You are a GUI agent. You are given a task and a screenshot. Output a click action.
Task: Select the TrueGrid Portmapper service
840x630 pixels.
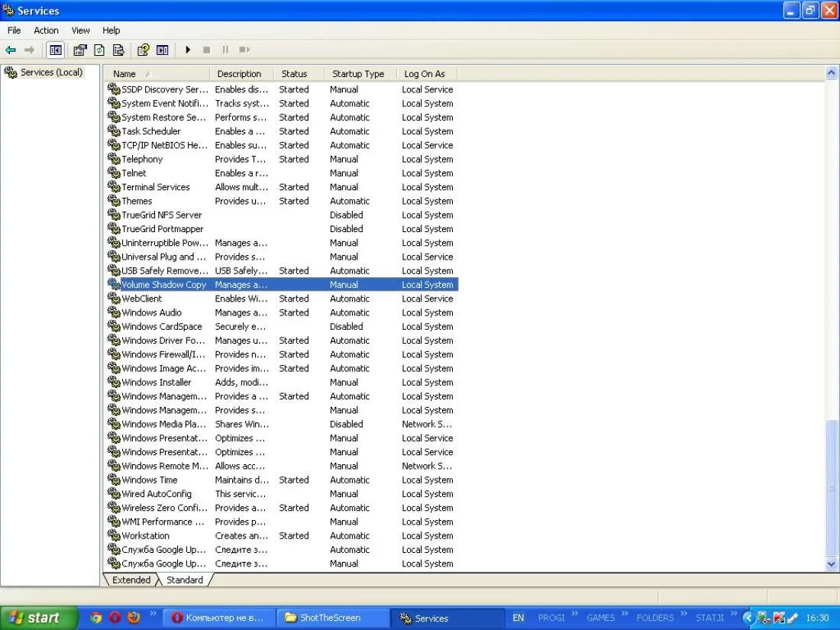click(283, 229)
